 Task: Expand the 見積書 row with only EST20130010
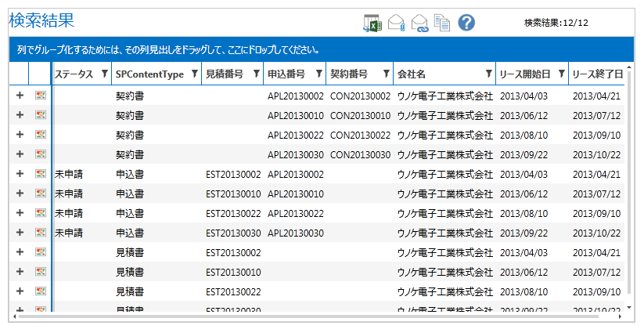tap(20, 272)
